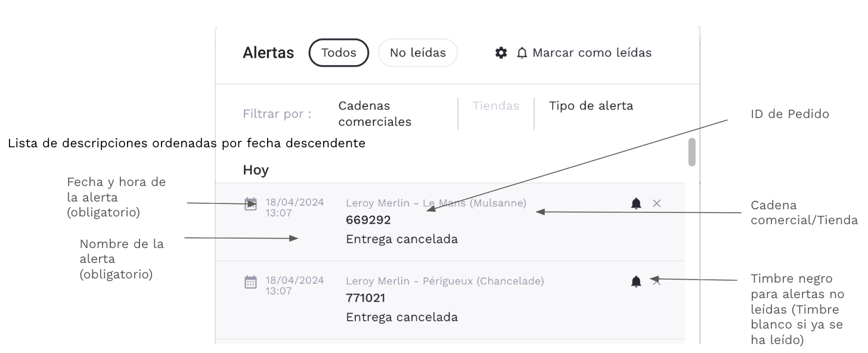This screenshot has height=353, width=868.
Task: Open order ID 669292
Action: 368,221
